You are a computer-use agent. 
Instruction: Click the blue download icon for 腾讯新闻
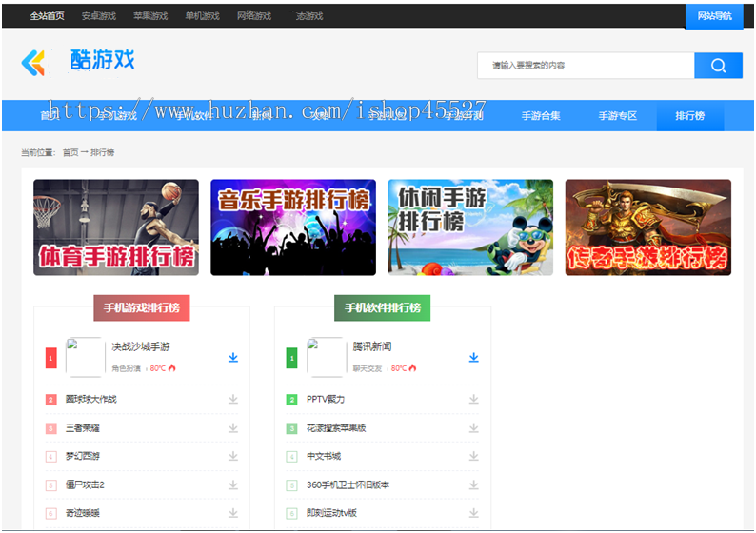coord(474,358)
